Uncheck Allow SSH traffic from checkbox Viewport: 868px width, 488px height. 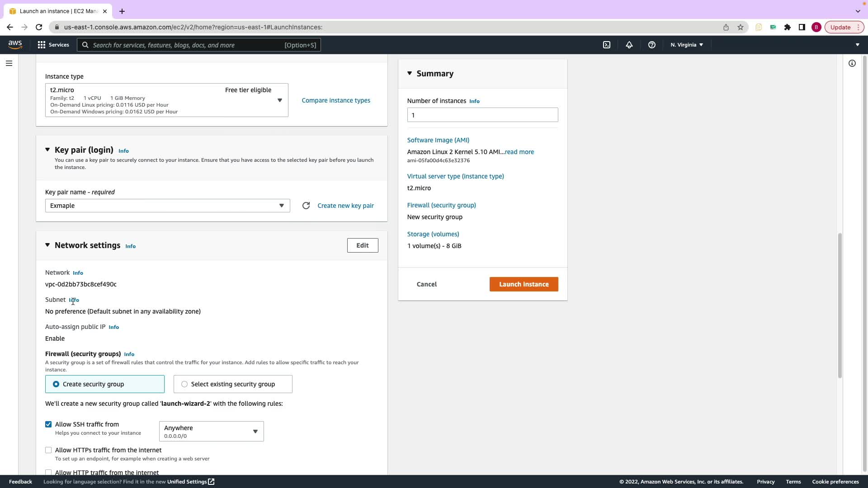tap(48, 424)
